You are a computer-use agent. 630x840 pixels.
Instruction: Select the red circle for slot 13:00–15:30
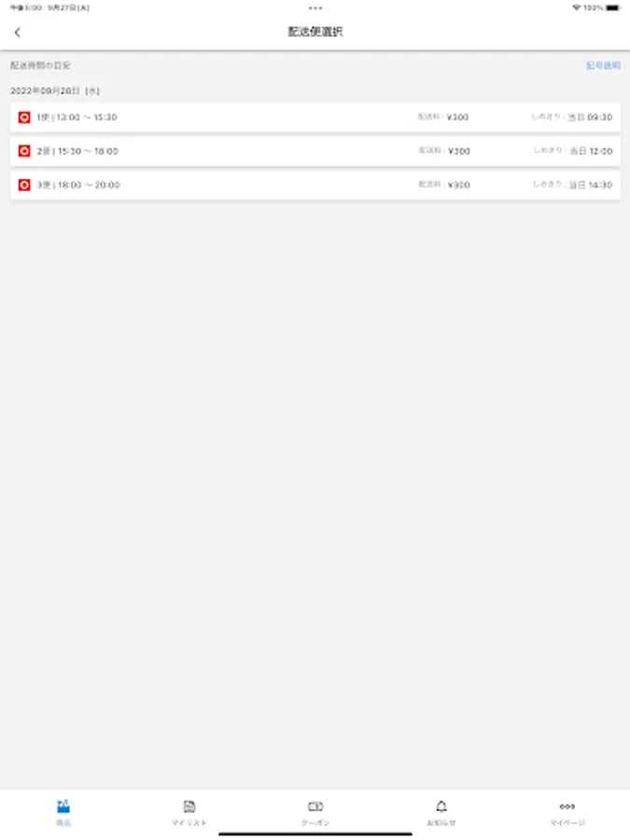[24, 118]
